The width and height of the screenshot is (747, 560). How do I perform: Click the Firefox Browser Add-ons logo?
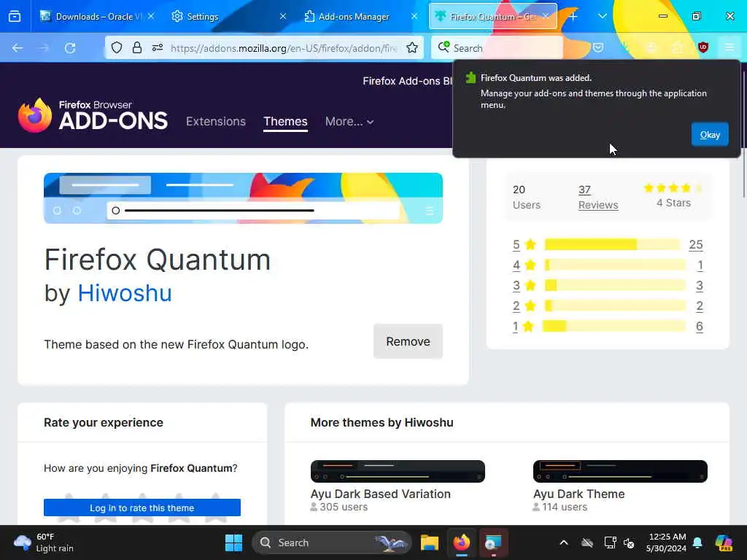point(93,115)
